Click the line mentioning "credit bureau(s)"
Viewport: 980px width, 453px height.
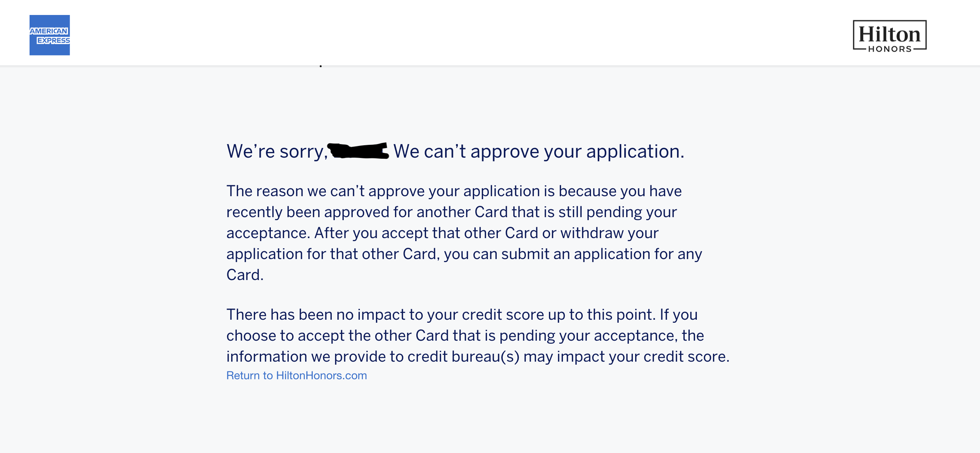tap(478, 356)
